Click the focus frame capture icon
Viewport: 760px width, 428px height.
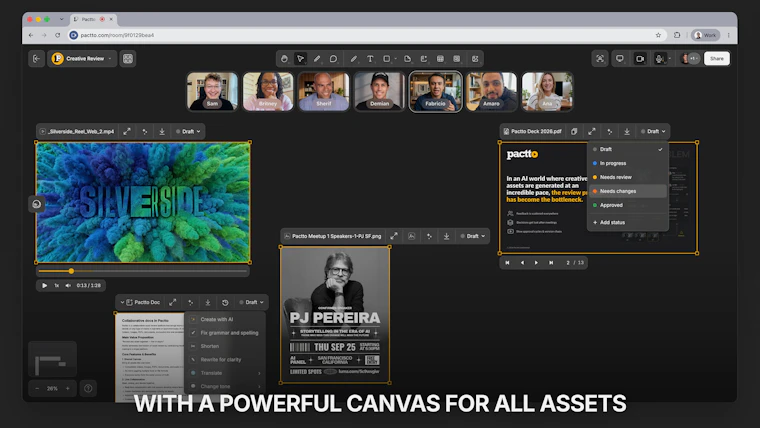point(600,59)
